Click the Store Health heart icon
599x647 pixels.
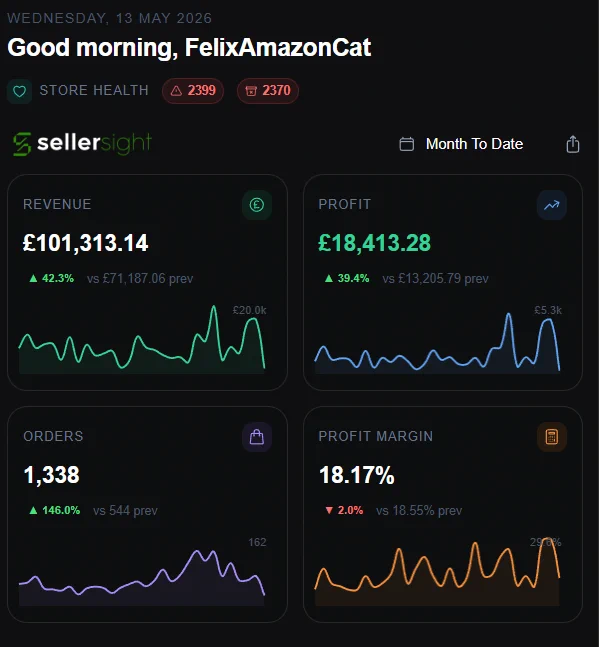pyautogui.click(x=19, y=91)
